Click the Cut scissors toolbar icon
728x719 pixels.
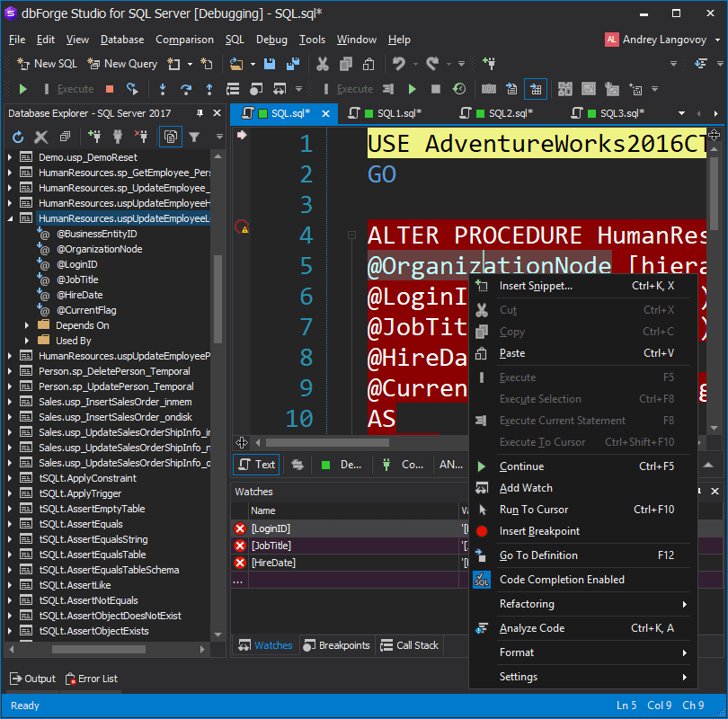pyautogui.click(x=323, y=64)
